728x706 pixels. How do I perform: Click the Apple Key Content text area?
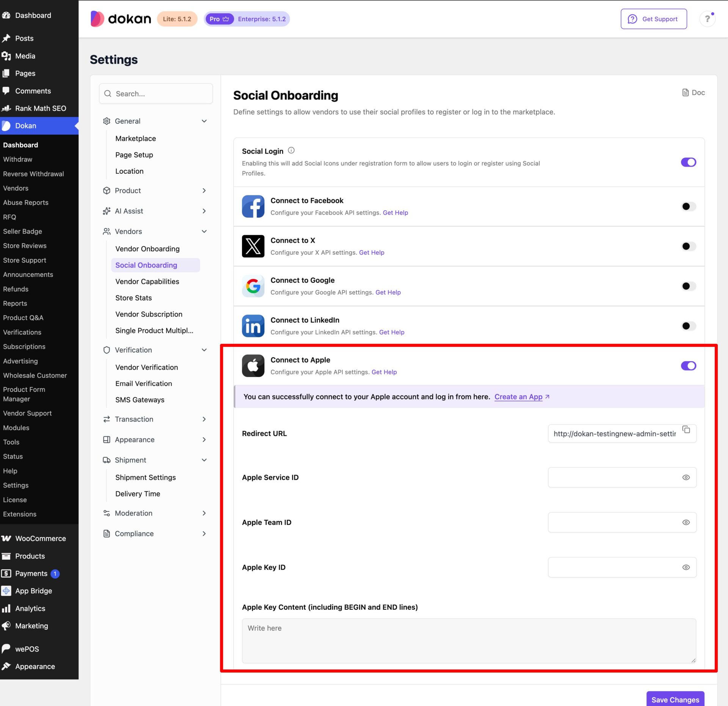point(469,641)
